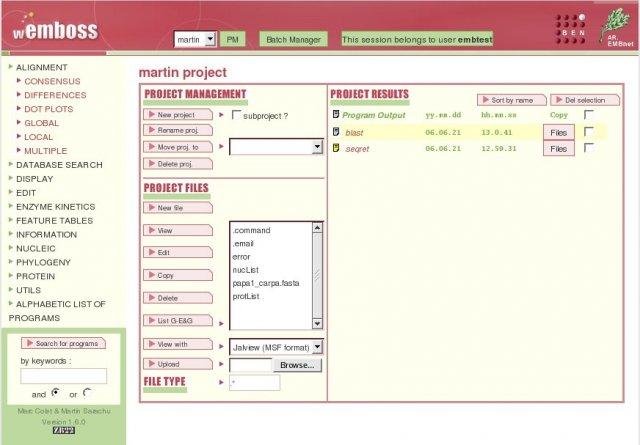
Task: Open the CONSENSUS alignment submenu
Action: point(54,81)
